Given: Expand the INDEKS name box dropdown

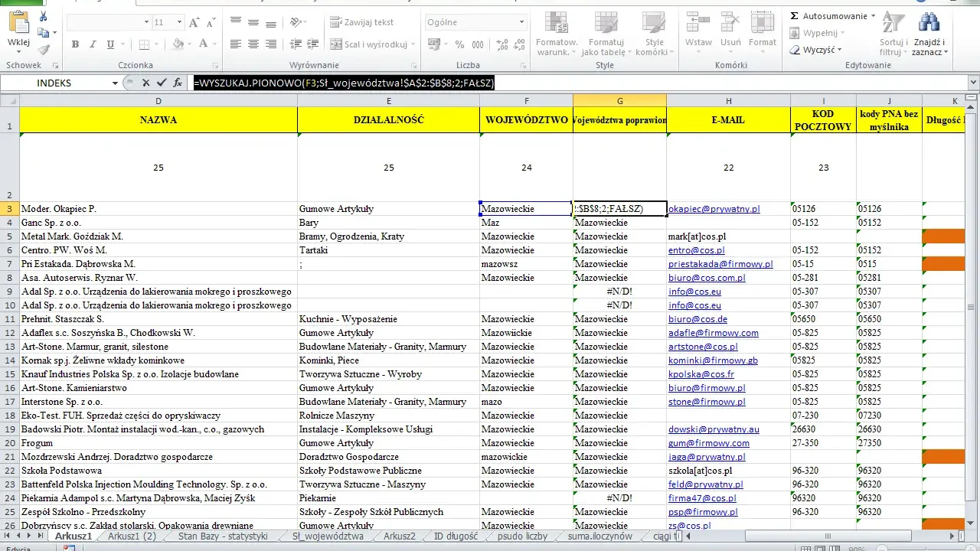Looking at the screenshot, I should click(116, 83).
